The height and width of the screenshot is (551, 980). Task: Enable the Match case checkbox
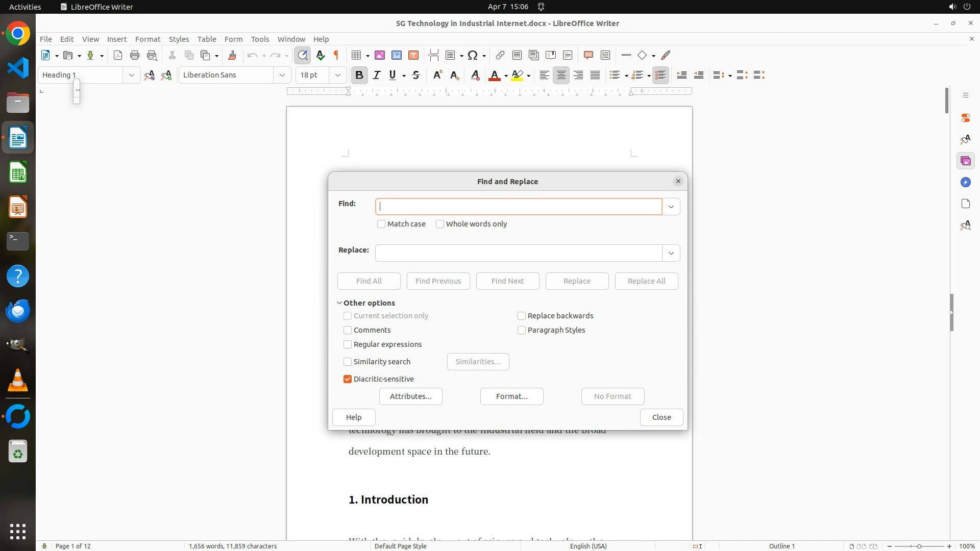click(x=381, y=224)
